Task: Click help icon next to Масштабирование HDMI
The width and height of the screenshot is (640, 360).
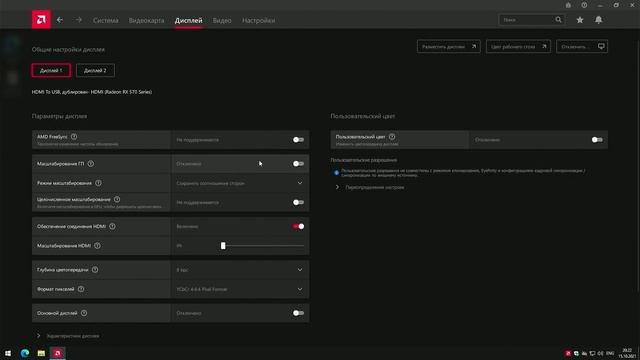Action: pos(97,246)
